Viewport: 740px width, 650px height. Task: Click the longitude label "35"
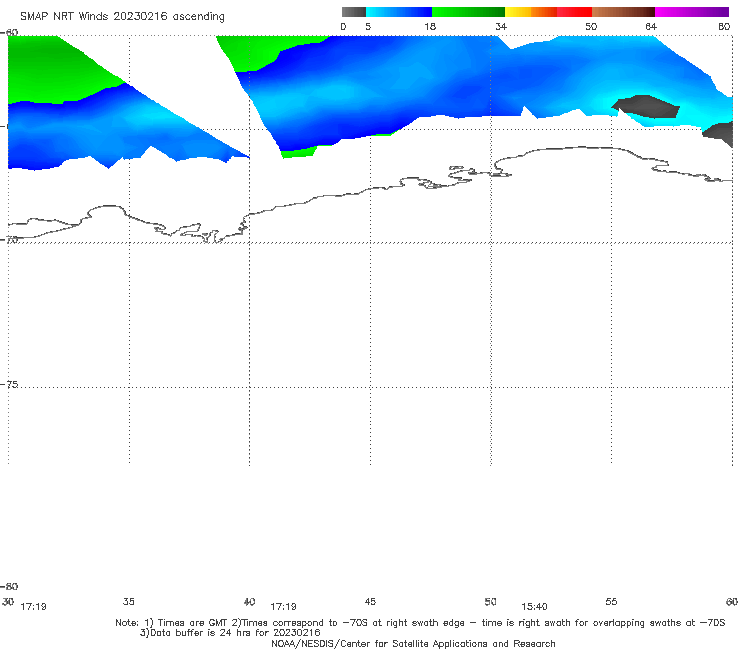click(129, 601)
